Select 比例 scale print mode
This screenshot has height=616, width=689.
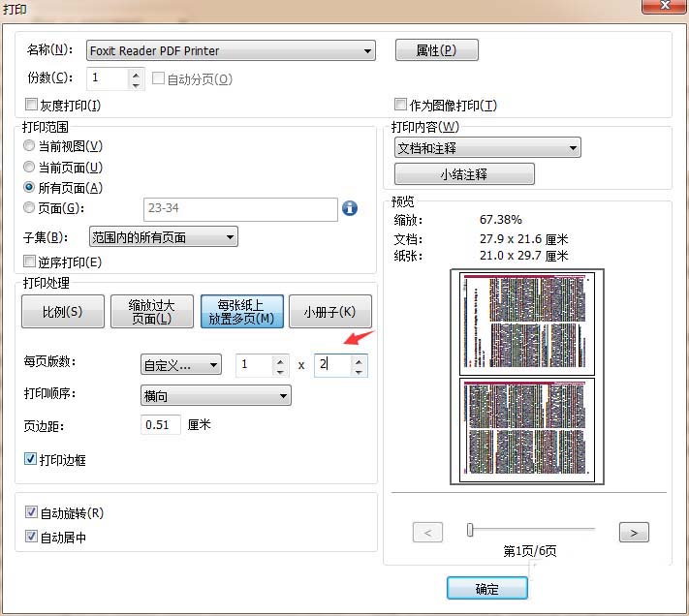[x=62, y=312]
